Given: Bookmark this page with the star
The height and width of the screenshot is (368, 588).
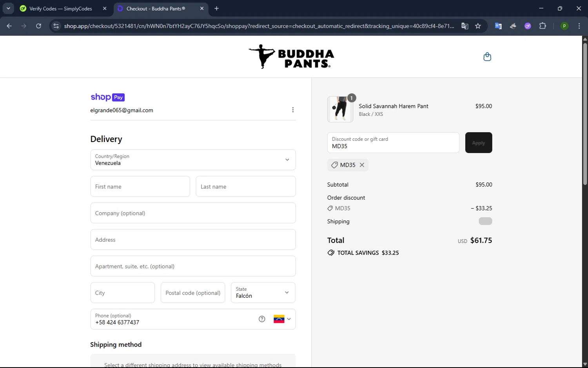Looking at the screenshot, I should pyautogui.click(x=478, y=26).
